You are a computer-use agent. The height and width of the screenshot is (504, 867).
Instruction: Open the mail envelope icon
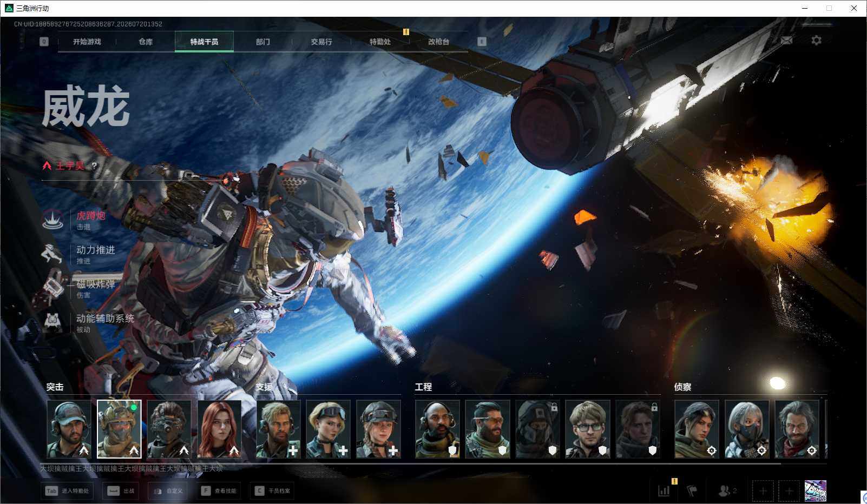point(786,41)
